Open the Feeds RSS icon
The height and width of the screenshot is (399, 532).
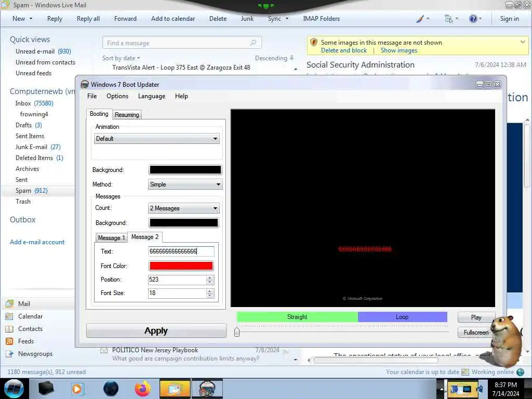(x=9, y=341)
